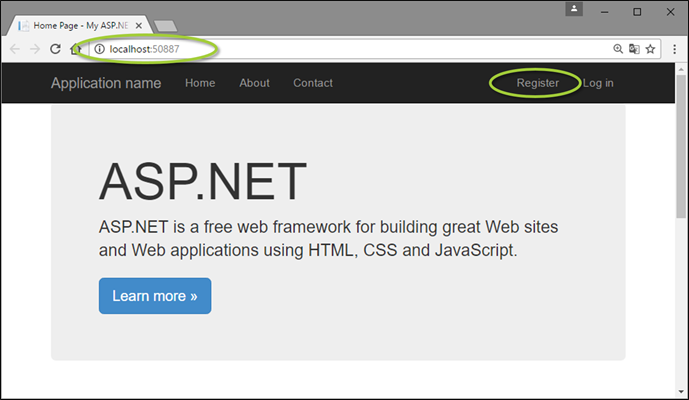Open Chrome three-dot menu

pos(674,49)
